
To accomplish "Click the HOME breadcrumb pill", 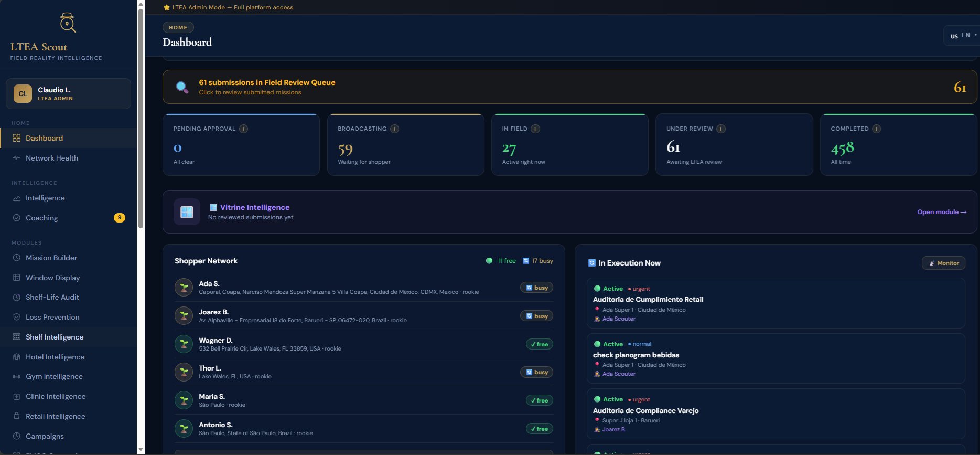I will pyautogui.click(x=178, y=27).
